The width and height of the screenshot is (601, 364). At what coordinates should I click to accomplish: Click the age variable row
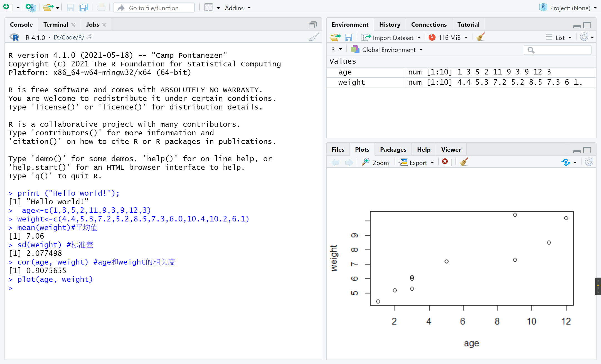click(x=461, y=72)
